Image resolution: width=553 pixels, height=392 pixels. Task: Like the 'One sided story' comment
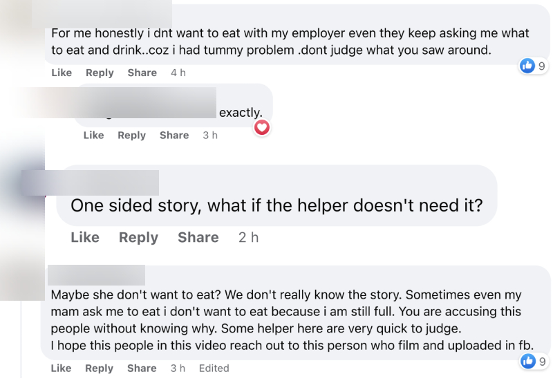click(x=85, y=237)
